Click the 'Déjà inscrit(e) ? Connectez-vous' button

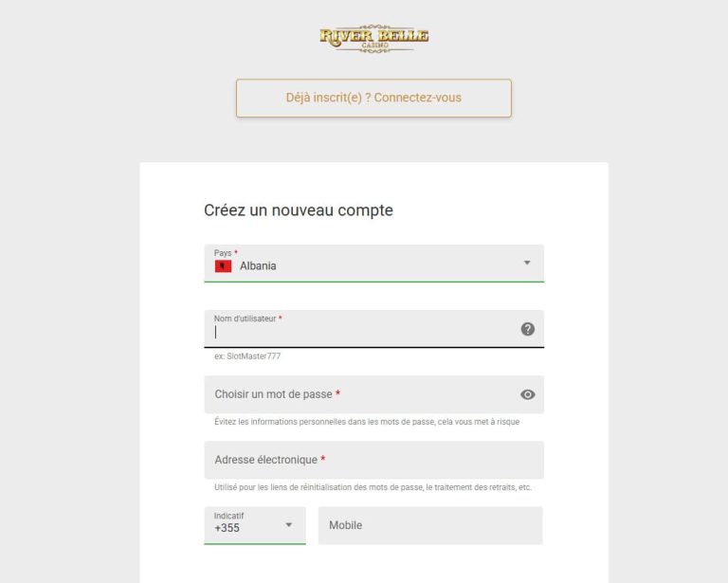tap(373, 98)
